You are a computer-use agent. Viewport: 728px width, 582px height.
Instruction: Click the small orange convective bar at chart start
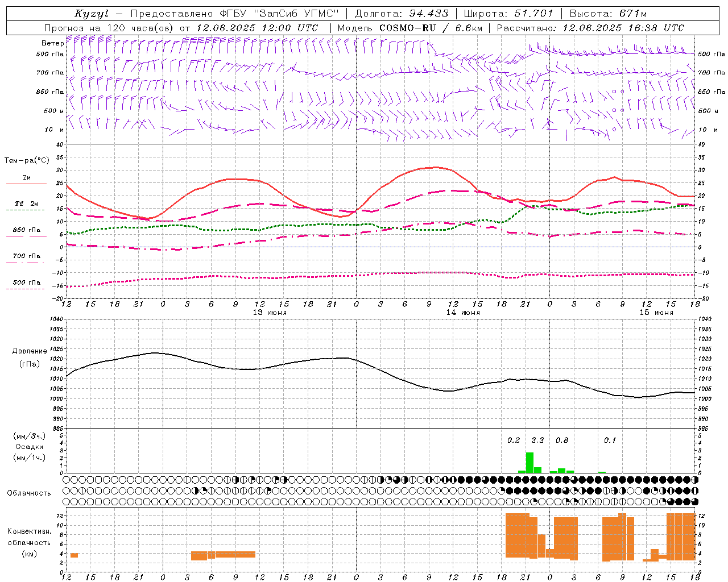coord(74,555)
